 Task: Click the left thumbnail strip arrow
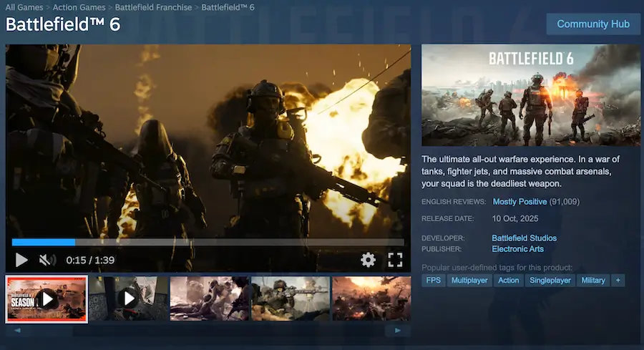[x=18, y=330]
